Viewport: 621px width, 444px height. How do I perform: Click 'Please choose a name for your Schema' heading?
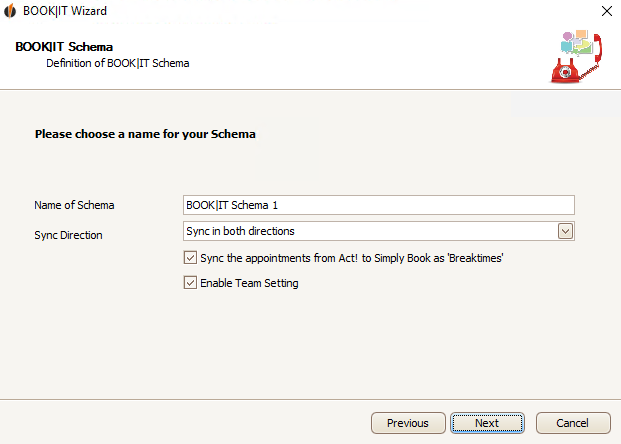point(145,134)
